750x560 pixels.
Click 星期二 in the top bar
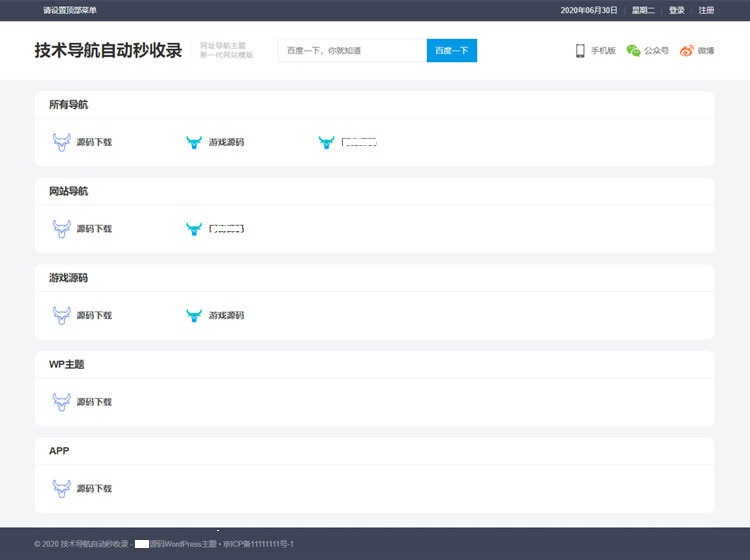643,10
